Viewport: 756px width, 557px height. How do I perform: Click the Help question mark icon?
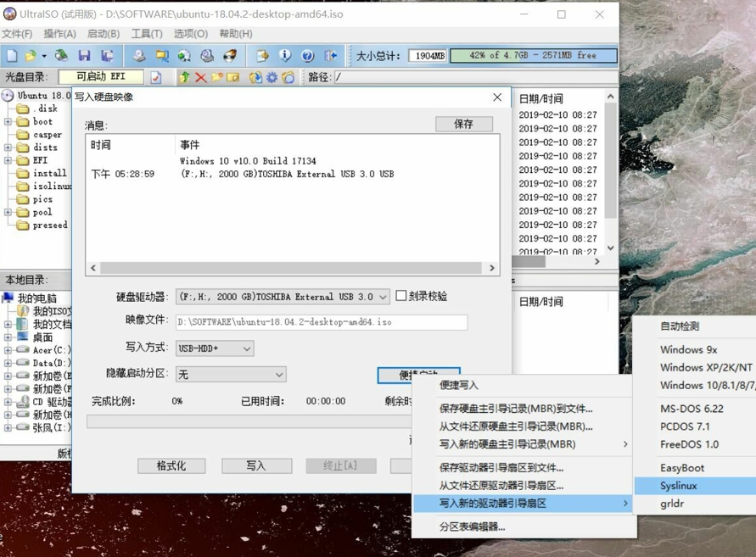click(306, 55)
